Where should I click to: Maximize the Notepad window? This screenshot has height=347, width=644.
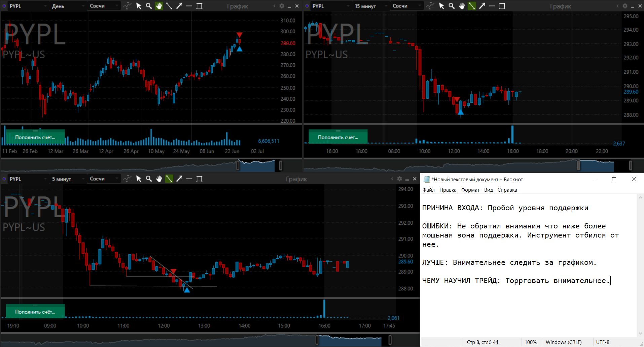[614, 179]
